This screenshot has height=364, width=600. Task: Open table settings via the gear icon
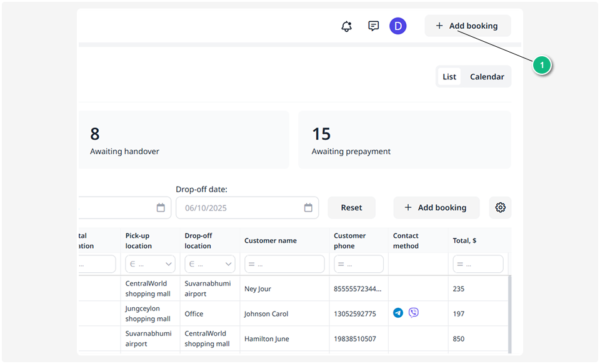tap(500, 207)
